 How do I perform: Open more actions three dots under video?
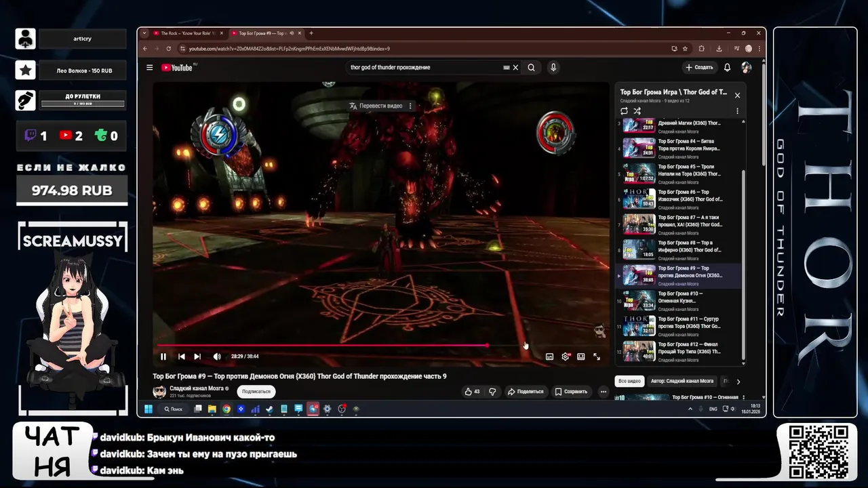[604, 392]
